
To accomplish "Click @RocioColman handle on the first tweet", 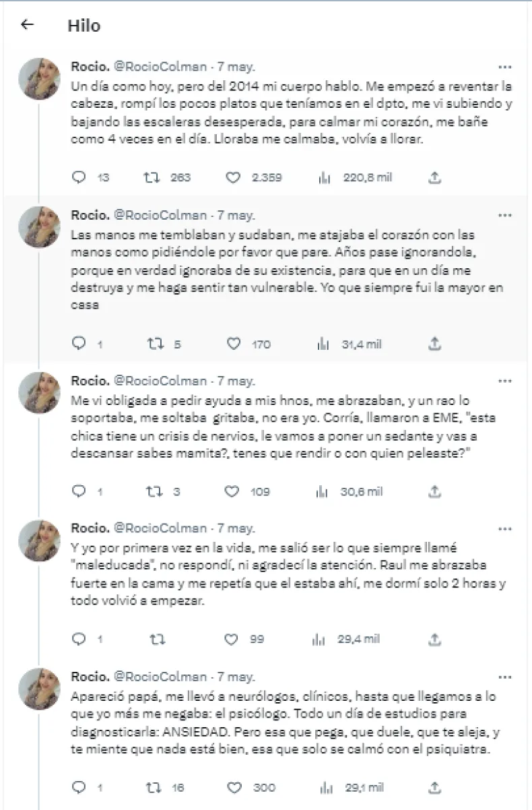I will 160,67.
